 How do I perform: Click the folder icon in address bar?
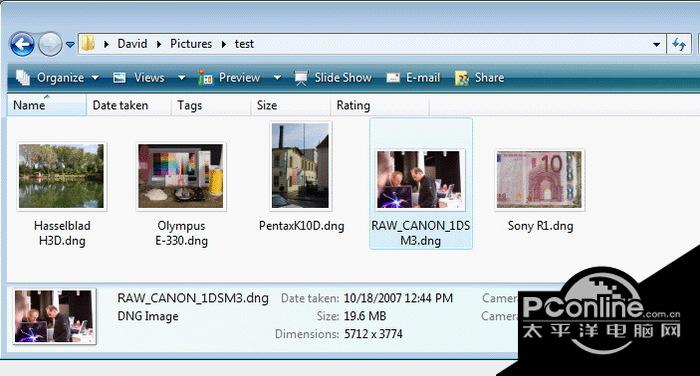(88, 43)
